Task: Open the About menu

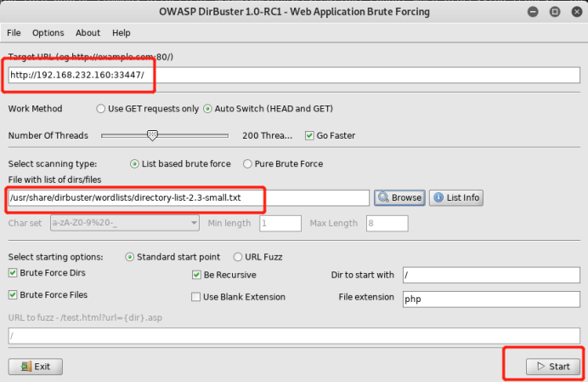Action: tap(88, 32)
